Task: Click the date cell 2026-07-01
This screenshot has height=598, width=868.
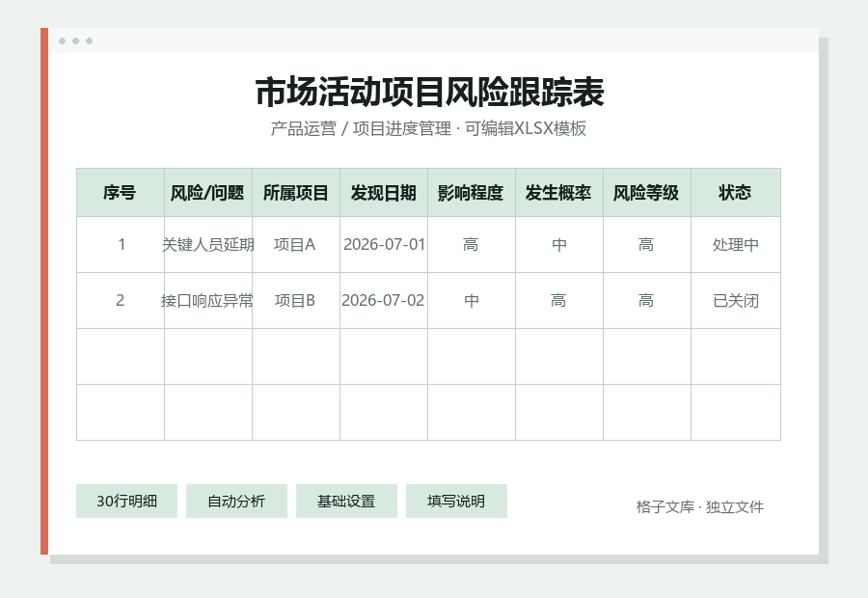Action: coord(384,245)
